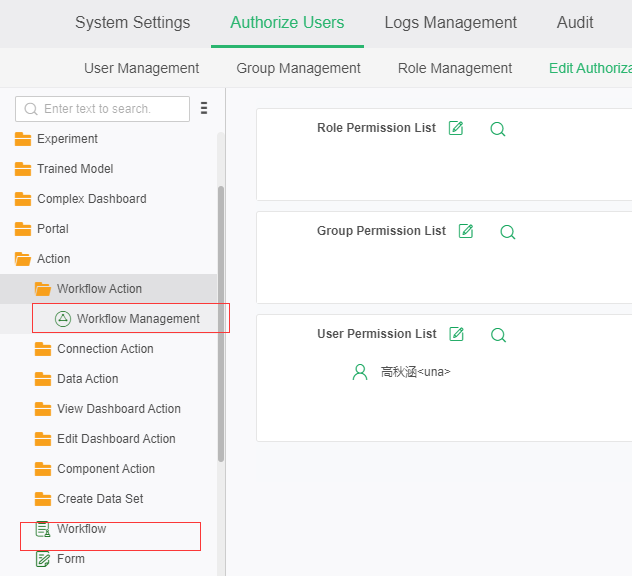The image size is (632, 576).
Task: Click the sidebar search text field
Action: pyautogui.click(x=110, y=109)
